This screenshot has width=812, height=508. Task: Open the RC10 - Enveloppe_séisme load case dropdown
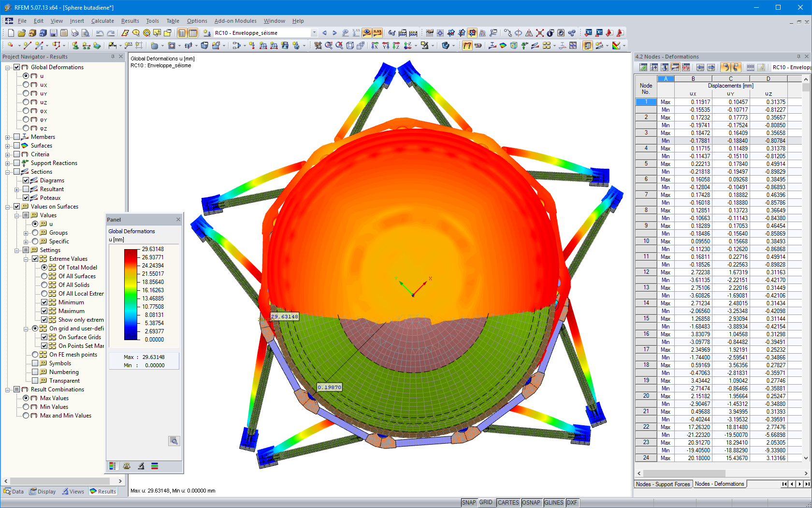pyautogui.click(x=315, y=33)
